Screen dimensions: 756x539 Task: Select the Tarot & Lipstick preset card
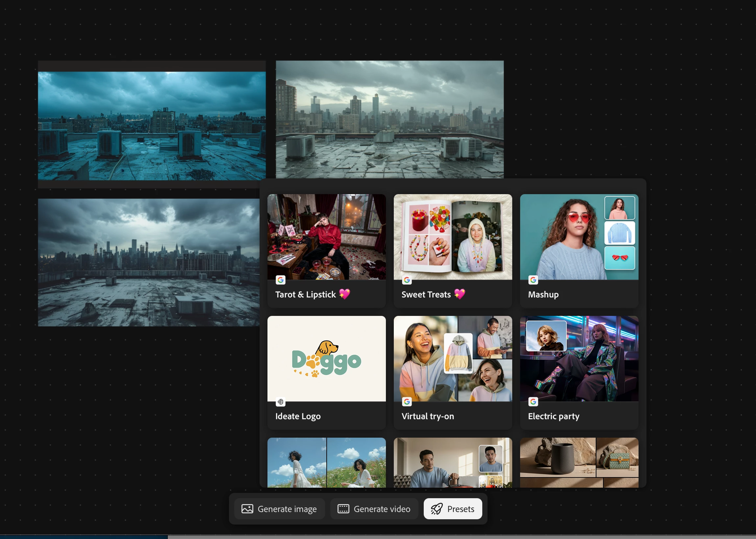pyautogui.click(x=326, y=237)
